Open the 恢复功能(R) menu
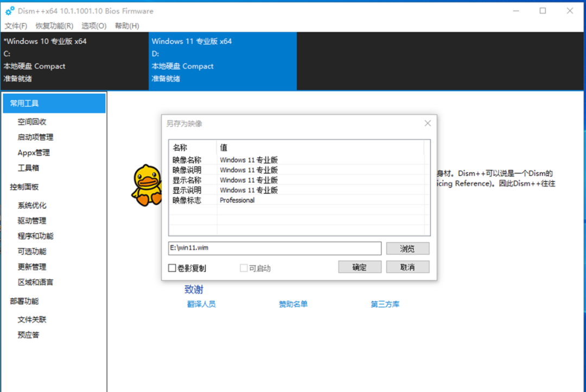Image resolution: width=586 pixels, height=392 pixels. [54, 26]
